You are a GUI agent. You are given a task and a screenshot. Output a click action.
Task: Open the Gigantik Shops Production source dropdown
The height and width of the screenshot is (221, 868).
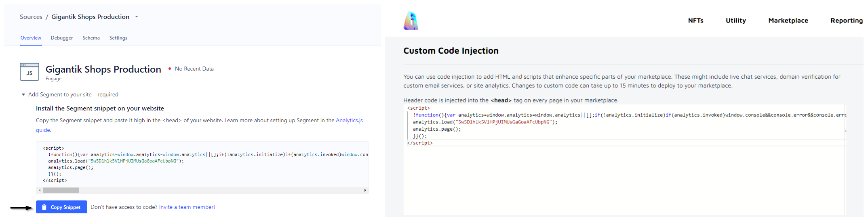click(137, 17)
